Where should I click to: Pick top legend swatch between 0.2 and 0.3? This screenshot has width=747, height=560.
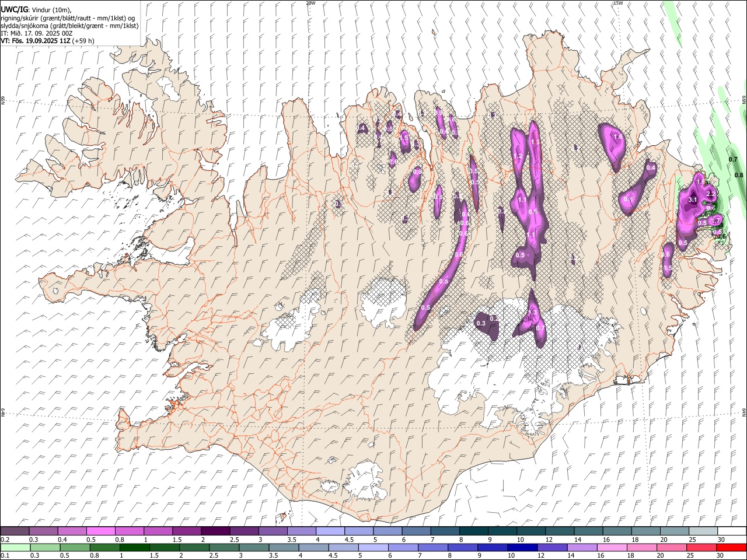[15, 531]
